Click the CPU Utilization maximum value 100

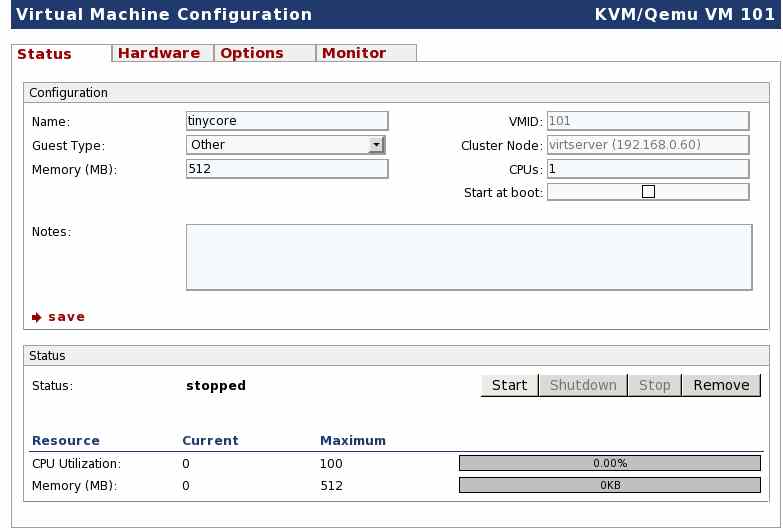click(331, 464)
